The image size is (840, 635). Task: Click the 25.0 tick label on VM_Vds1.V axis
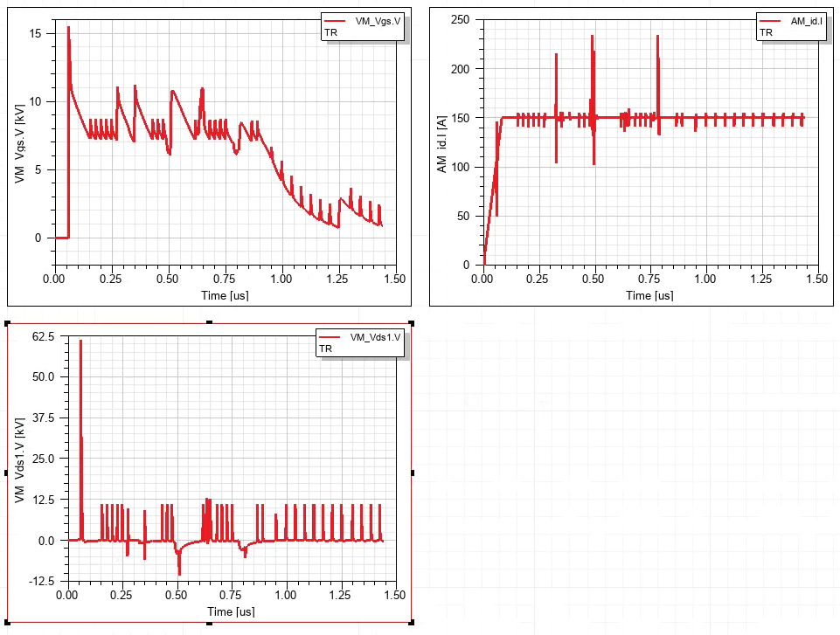pos(44,459)
